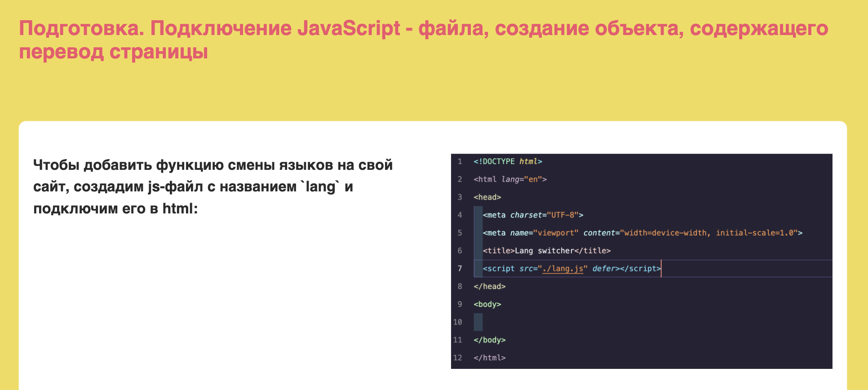Click the pink page heading about JavaScript
This screenshot has height=390, width=868.
423,40
